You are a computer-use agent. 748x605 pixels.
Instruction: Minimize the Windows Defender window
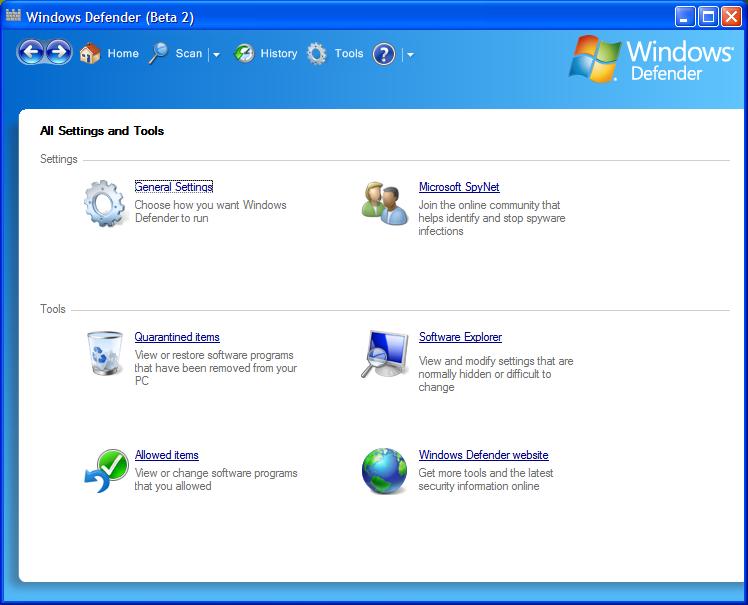point(685,17)
